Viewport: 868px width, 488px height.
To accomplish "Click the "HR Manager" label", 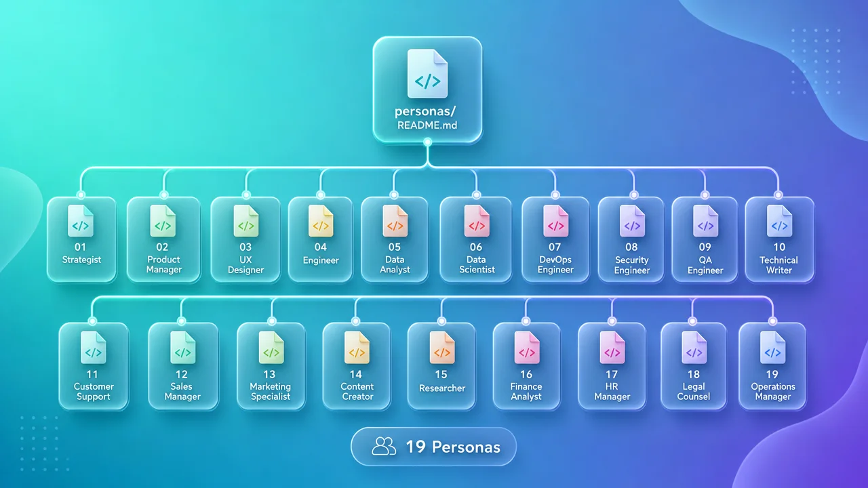I will point(612,391).
